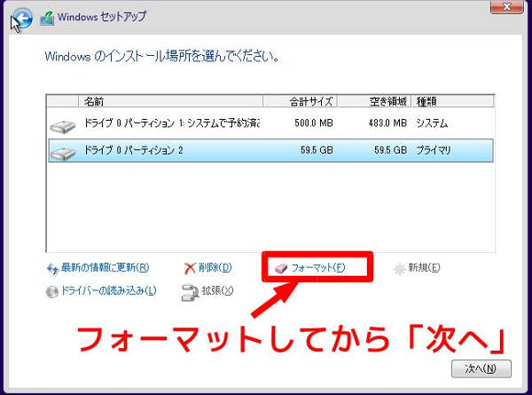532x395 pixels.
Task: Click the refresh icon beside 最新の情報に更新
Action: 52,268
